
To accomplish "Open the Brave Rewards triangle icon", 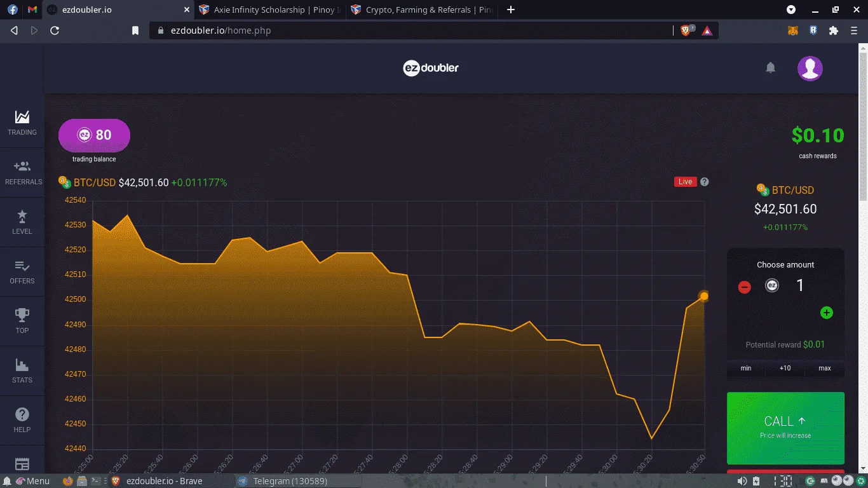I will [x=707, y=30].
